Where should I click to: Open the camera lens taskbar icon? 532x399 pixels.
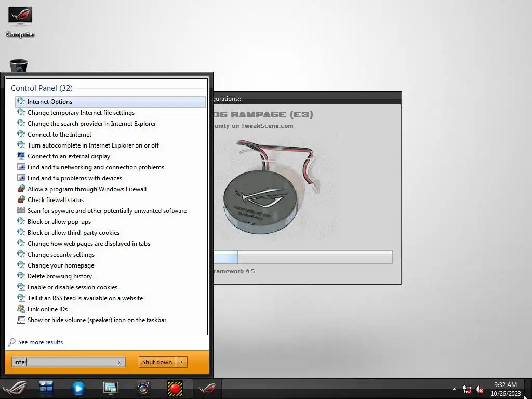pos(143,388)
